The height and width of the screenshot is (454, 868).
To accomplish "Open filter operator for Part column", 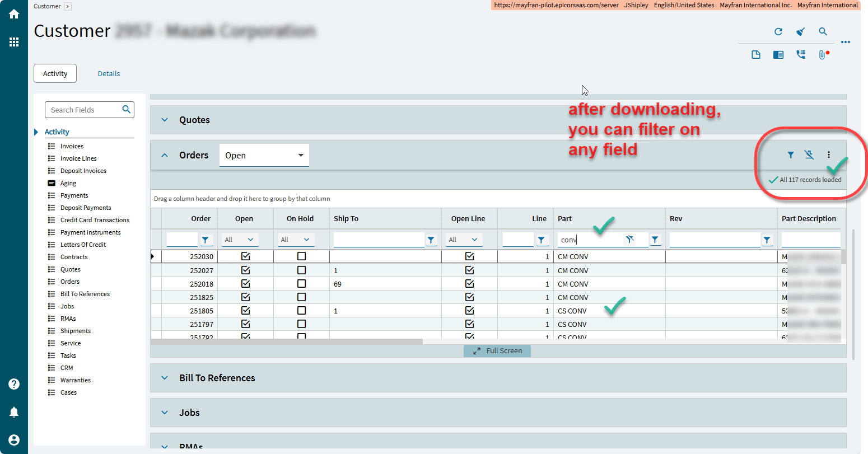I will (655, 240).
